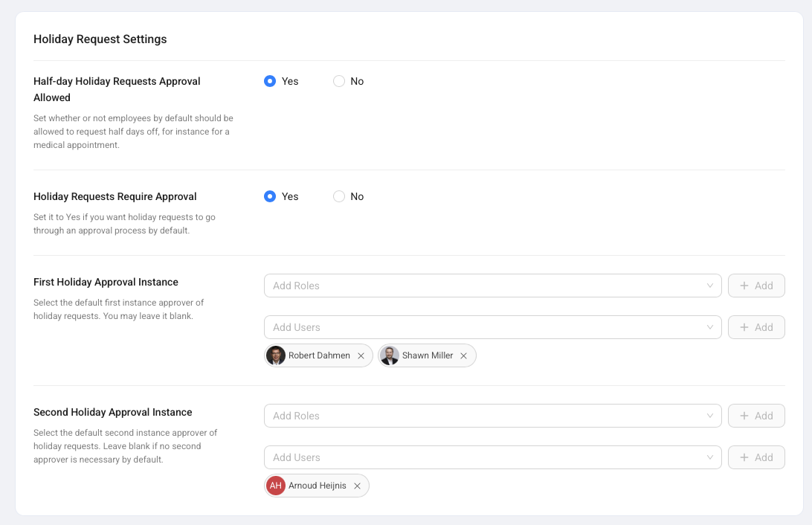Select Yes for Holiday Requests Require Approval
Image resolution: width=812 pixels, height=525 pixels.
270,197
